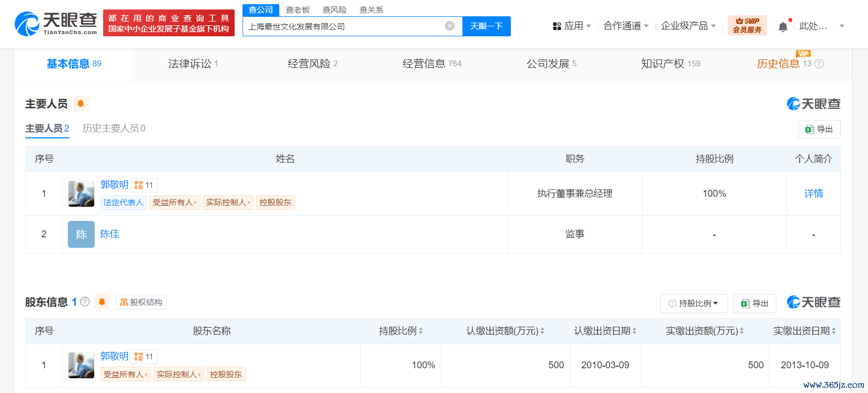Screen dimensions: 868x393
Task: Click 控股股东 tag in 股东信息 row
Action: coord(226,374)
